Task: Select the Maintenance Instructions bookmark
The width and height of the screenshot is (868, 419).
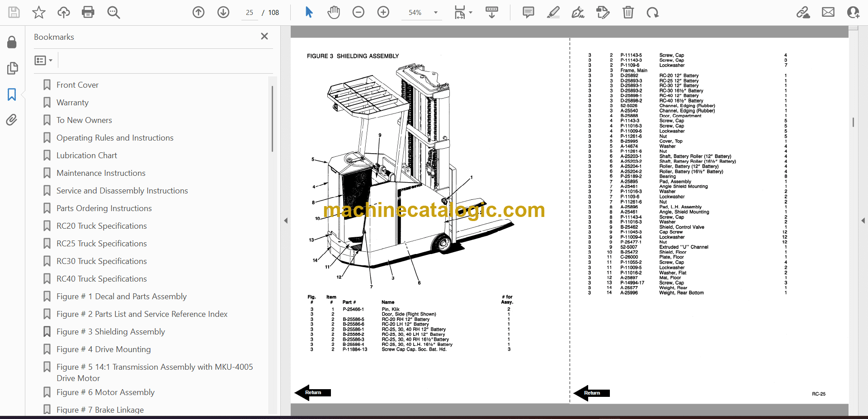Action: click(x=101, y=173)
